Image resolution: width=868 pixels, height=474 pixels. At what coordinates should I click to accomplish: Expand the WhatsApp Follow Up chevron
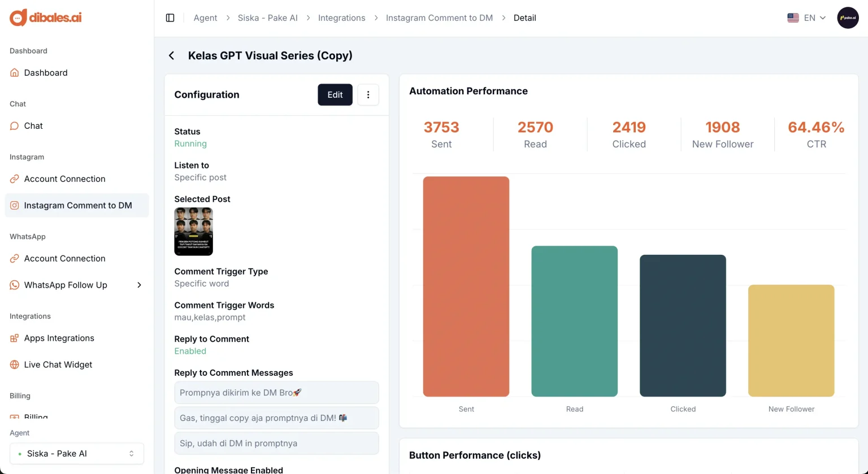pyautogui.click(x=139, y=285)
